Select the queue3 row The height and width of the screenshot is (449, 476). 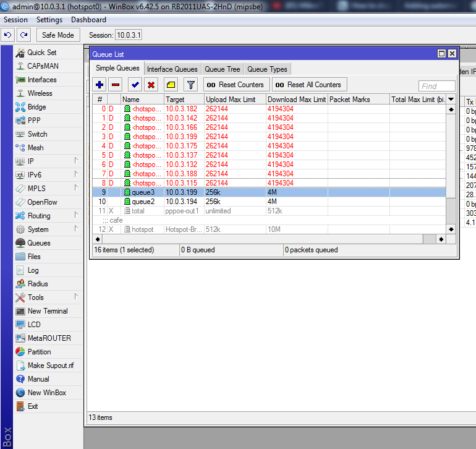(x=270, y=192)
